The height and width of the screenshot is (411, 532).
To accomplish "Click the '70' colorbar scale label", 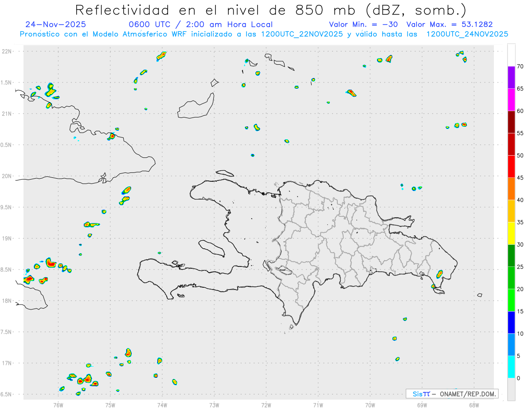I will pyautogui.click(x=520, y=67).
